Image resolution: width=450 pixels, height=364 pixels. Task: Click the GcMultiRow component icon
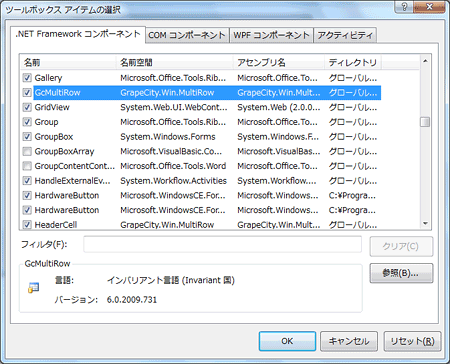tap(33, 288)
